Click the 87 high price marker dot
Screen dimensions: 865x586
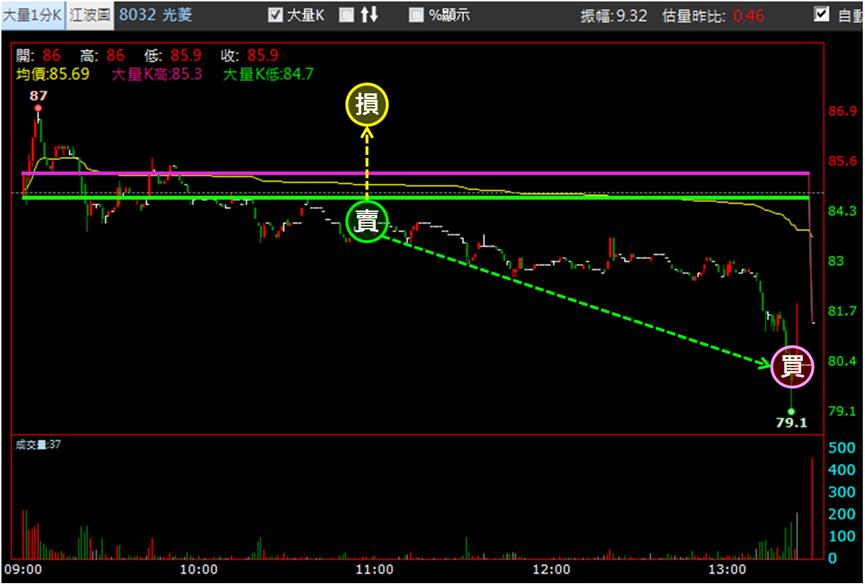coord(38,108)
